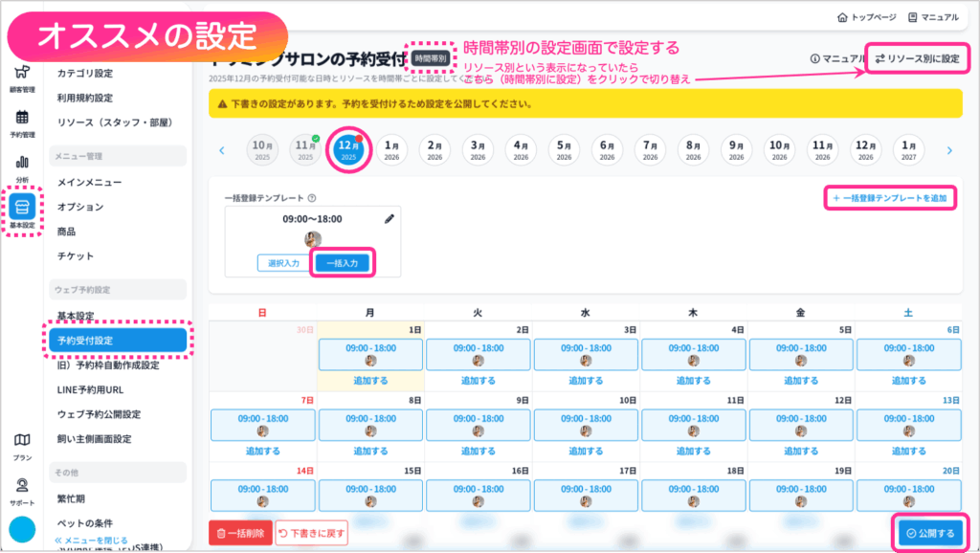Open the 分析 chart icon
This screenshot has height=553, width=980.
(x=21, y=166)
